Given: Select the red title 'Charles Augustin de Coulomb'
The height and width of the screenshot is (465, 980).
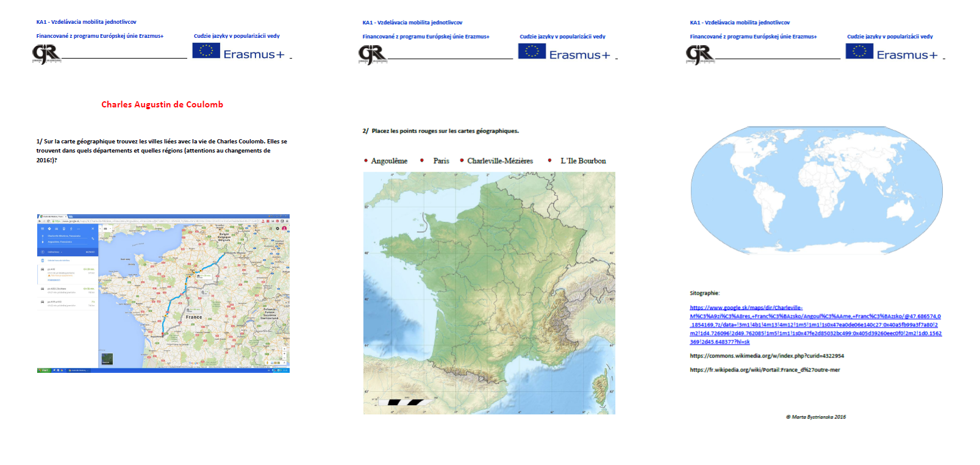Looking at the screenshot, I should 162,104.
